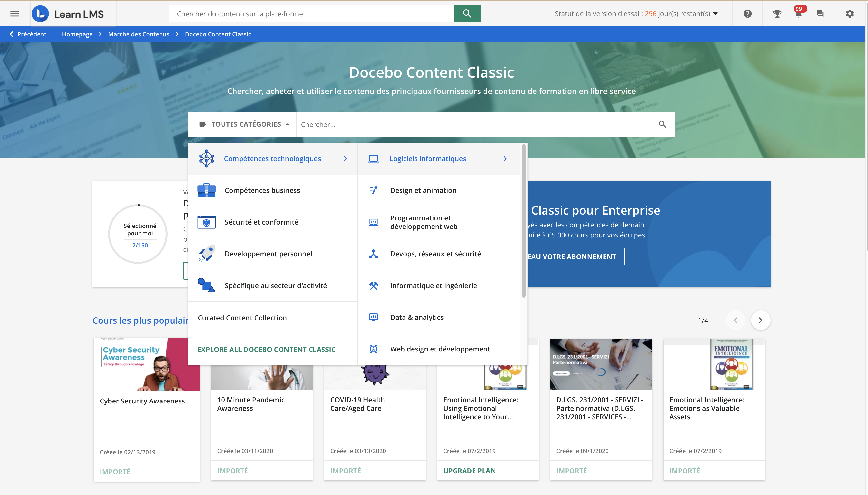Open the settings gear icon
868x495 pixels.
pos(850,14)
